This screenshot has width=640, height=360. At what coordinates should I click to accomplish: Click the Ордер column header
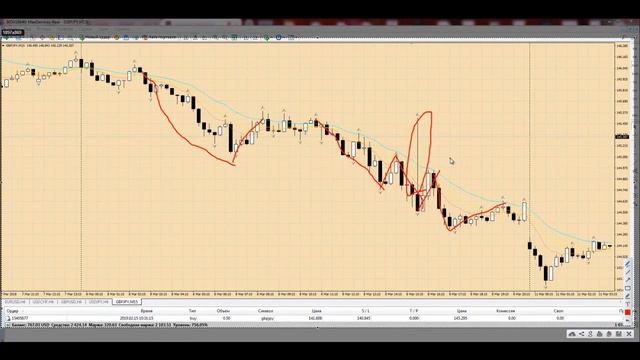point(13,311)
